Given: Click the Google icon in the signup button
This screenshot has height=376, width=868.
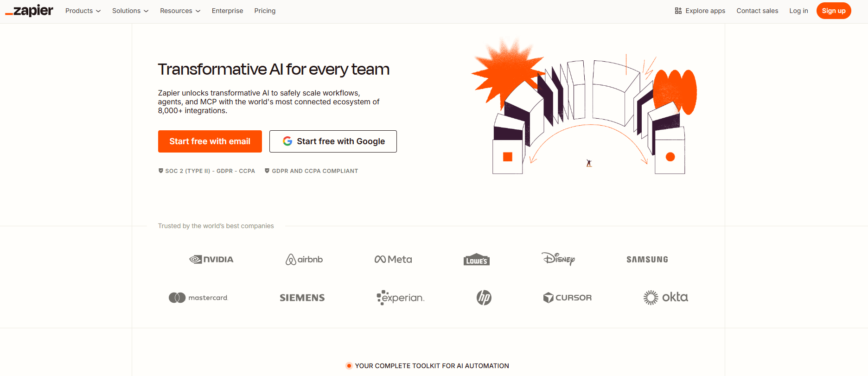Looking at the screenshot, I should pos(287,141).
